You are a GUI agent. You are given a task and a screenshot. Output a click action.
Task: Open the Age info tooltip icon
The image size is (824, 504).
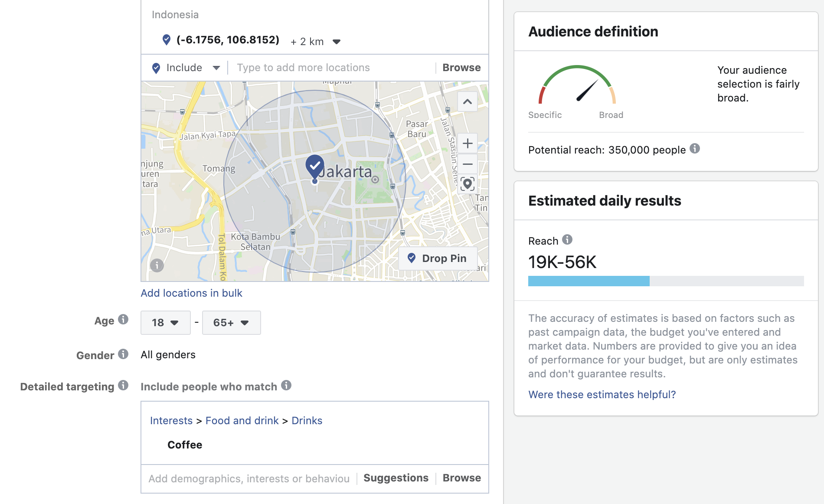[x=123, y=320]
